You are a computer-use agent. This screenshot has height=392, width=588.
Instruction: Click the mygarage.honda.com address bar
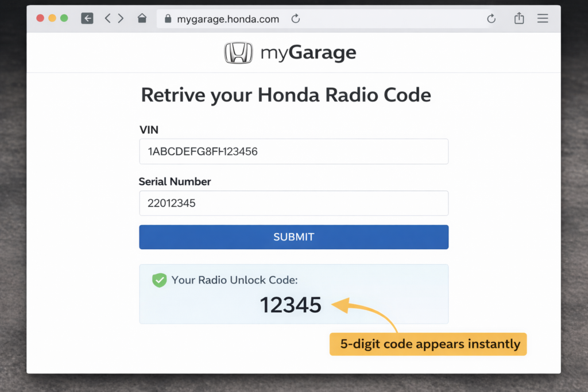point(229,18)
